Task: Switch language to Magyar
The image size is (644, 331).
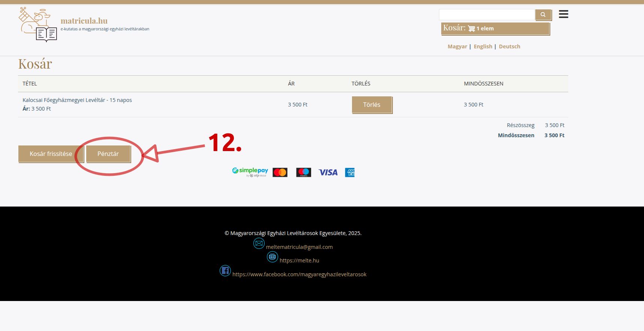Action: 457,46
